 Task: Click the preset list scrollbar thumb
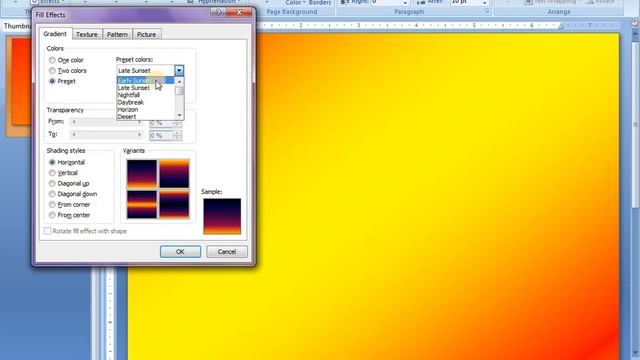(179, 91)
